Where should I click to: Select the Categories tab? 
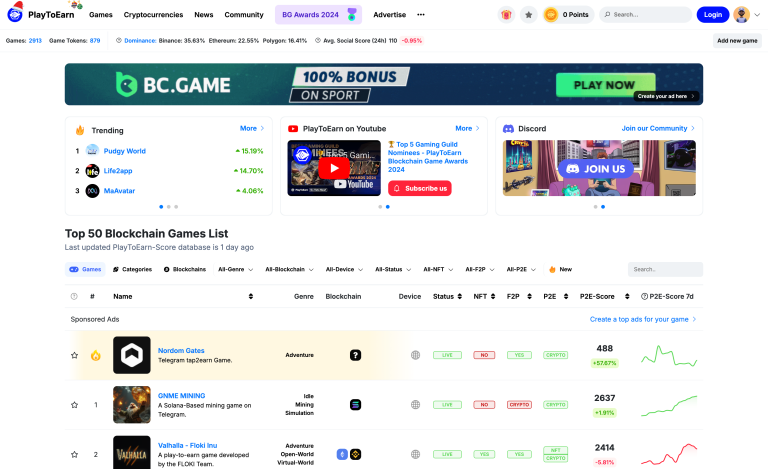(x=132, y=269)
